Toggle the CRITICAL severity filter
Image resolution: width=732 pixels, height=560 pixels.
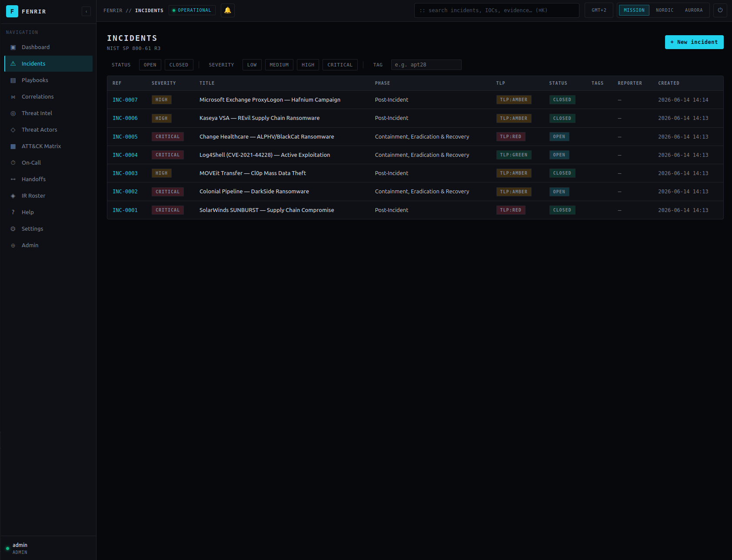[340, 65]
